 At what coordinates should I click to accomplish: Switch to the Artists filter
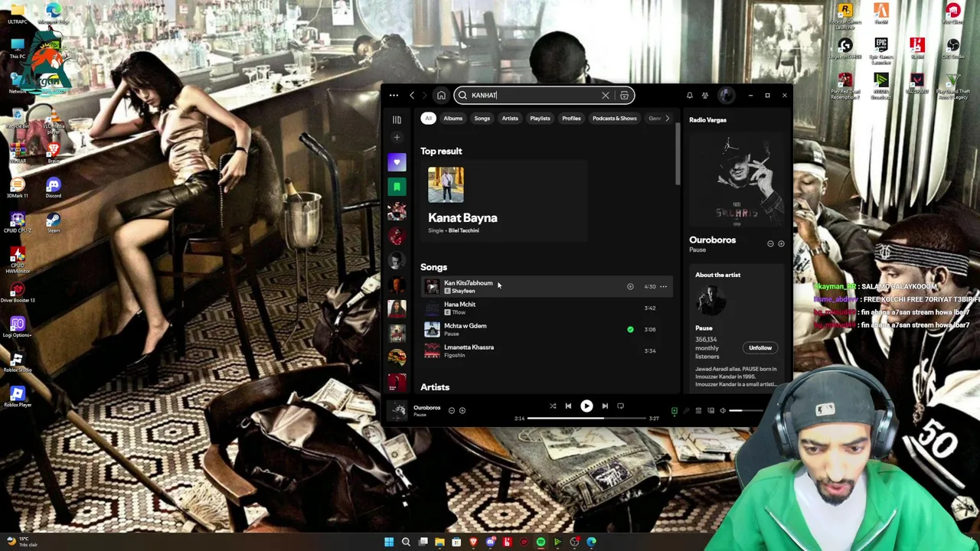pos(510,119)
